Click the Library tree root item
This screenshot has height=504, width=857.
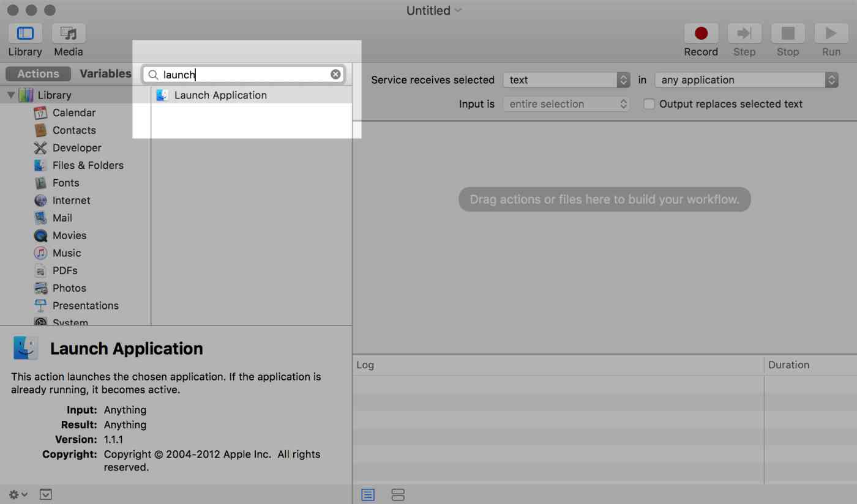(x=54, y=95)
